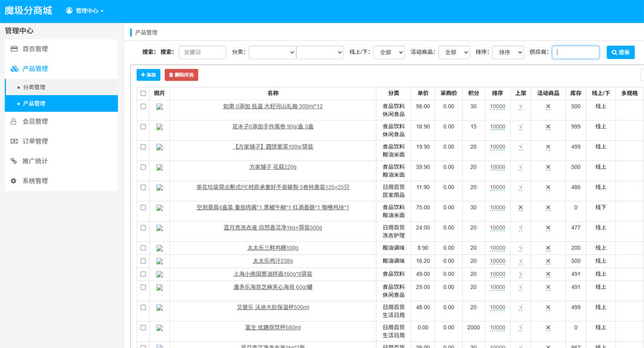Select checkbox for 富全 优趣双饮杯580ml

pyautogui.click(x=143, y=327)
